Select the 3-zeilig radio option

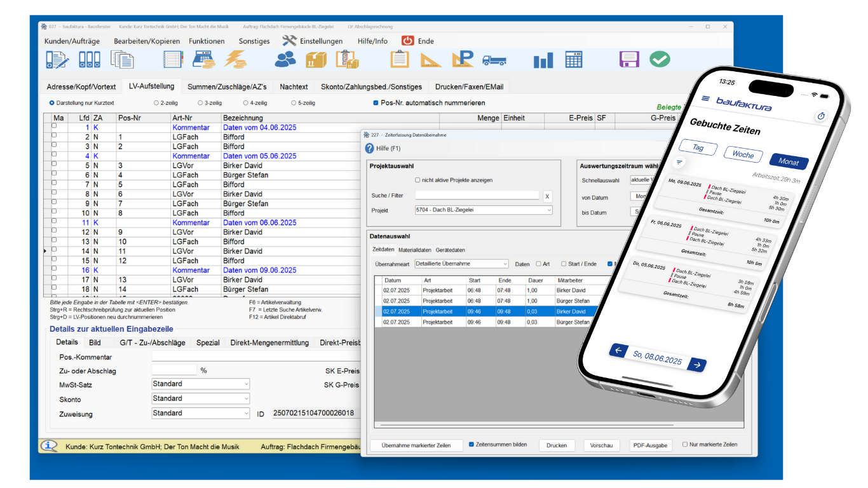pos(200,102)
